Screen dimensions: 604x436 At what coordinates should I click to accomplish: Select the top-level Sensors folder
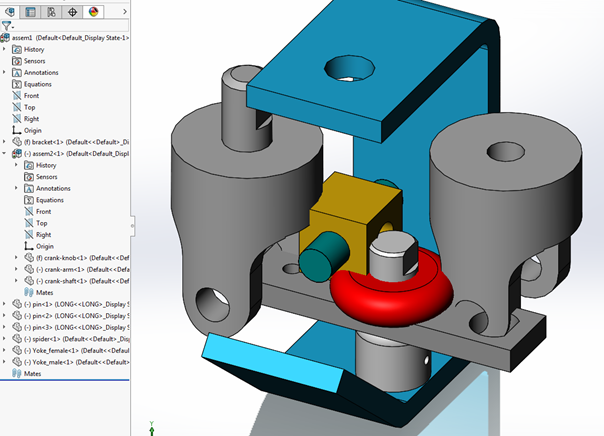tap(34, 61)
